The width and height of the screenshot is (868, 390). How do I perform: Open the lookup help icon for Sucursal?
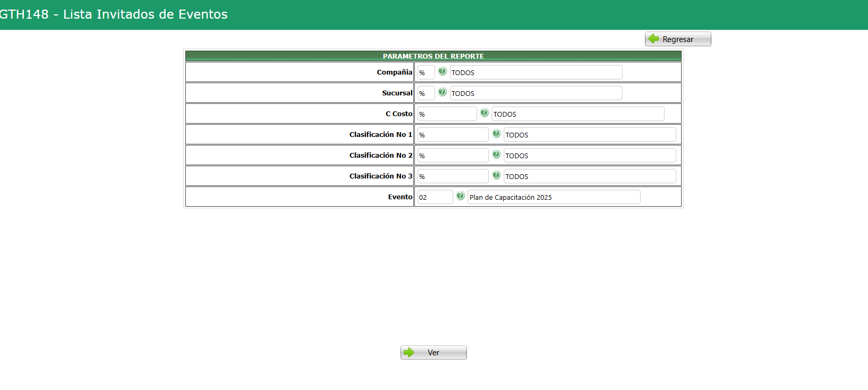443,92
